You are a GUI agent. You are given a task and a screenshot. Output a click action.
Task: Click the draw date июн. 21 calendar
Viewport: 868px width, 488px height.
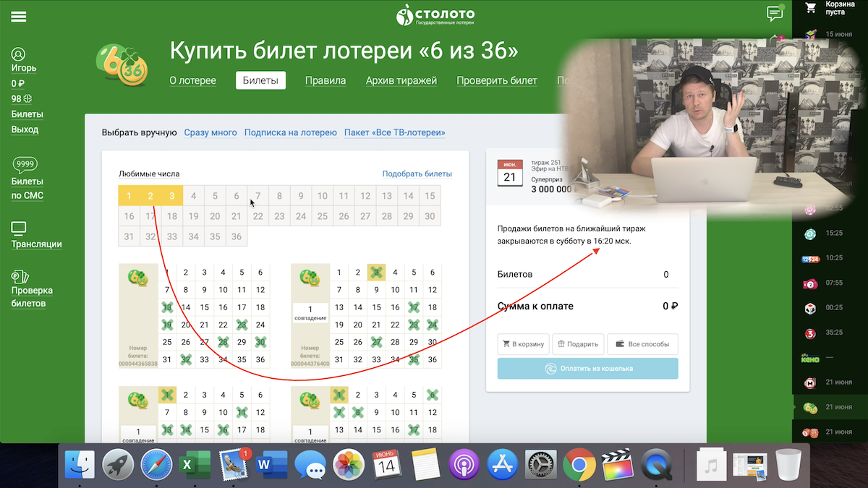[x=510, y=174]
